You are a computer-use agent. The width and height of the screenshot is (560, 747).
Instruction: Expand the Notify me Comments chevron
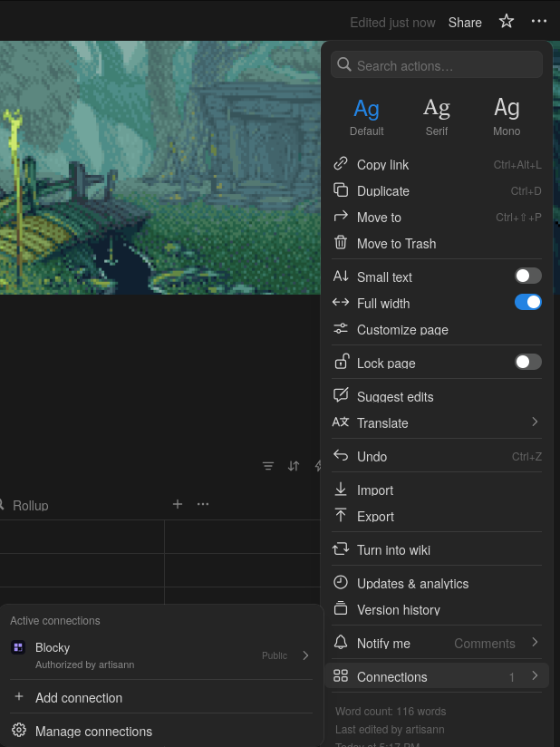pyautogui.click(x=535, y=642)
